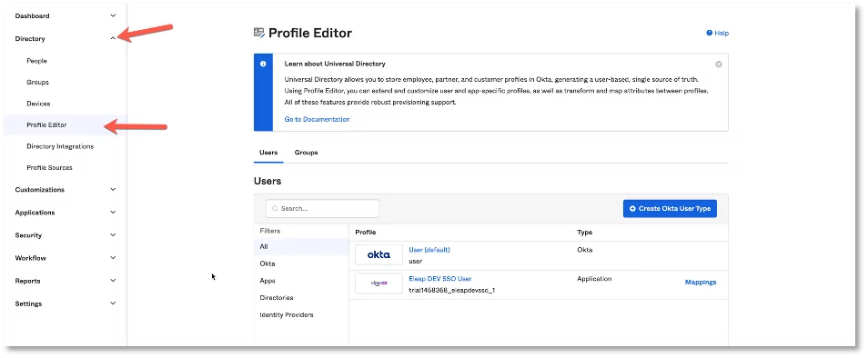
Task: Expand the Applications chevron
Action: coord(113,212)
